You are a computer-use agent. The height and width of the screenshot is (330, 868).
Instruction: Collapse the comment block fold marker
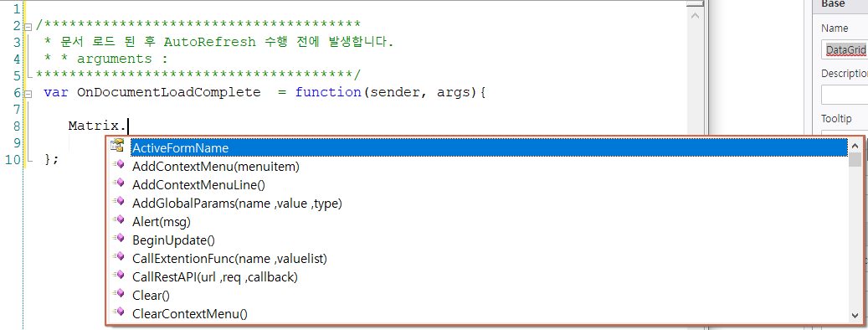click(x=28, y=25)
